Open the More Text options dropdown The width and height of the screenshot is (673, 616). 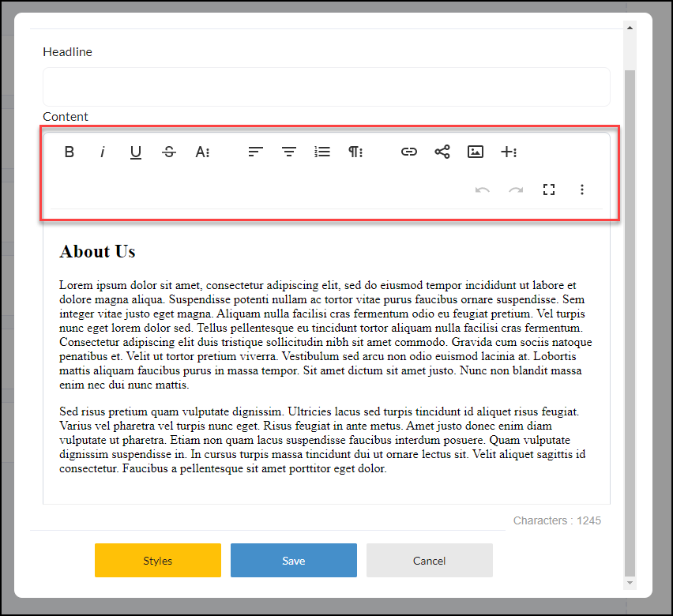[202, 152]
